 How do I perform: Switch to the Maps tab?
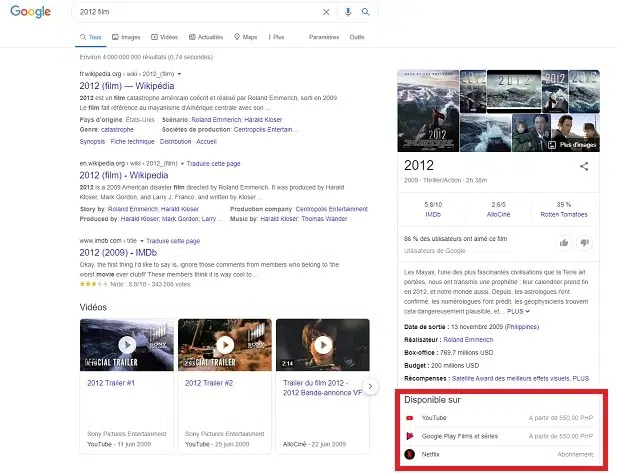point(246,37)
